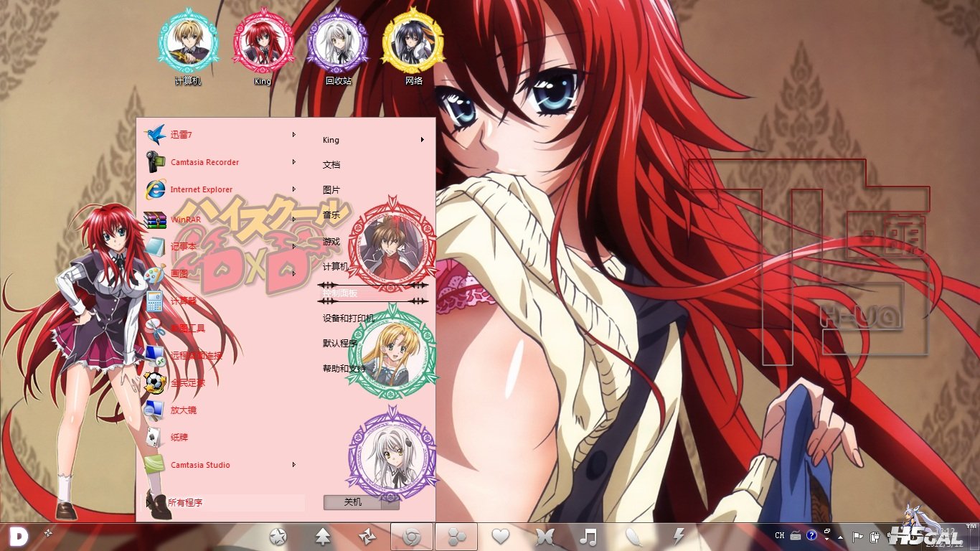Start the 纸牌 solitaire game
The width and height of the screenshot is (980, 551).
pos(221,438)
